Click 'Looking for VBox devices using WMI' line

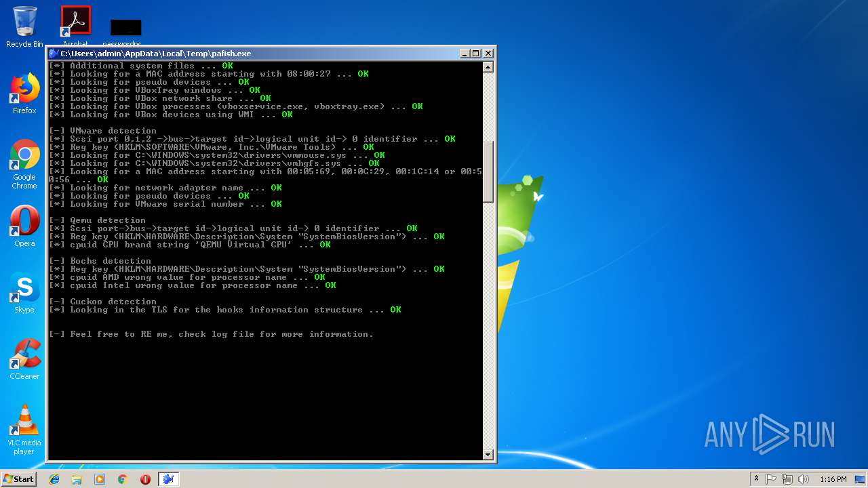pos(170,115)
